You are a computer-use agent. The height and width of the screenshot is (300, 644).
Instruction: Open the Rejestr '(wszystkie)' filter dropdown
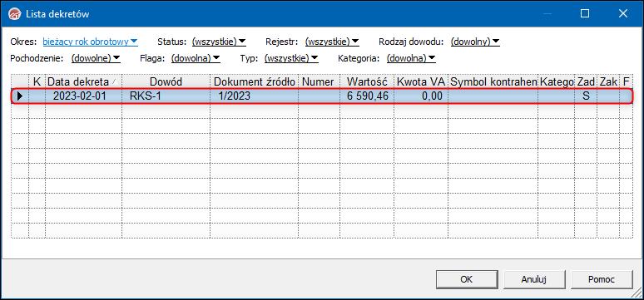coord(332,42)
